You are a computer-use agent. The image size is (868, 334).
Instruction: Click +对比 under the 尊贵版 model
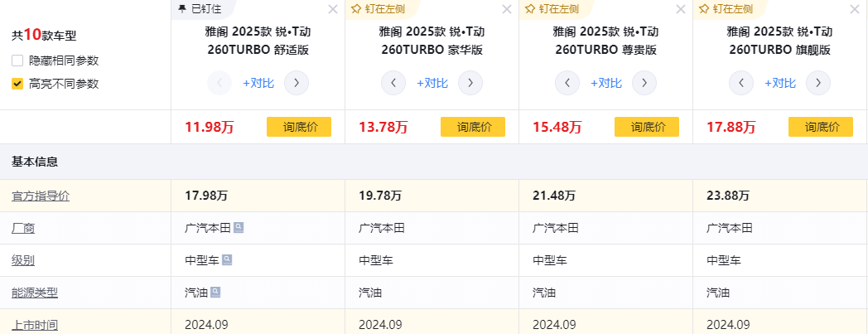point(605,83)
